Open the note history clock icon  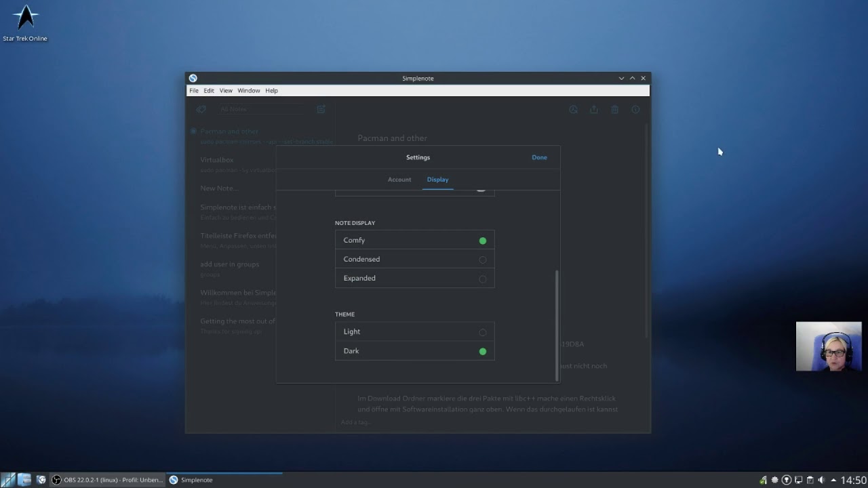(573, 109)
